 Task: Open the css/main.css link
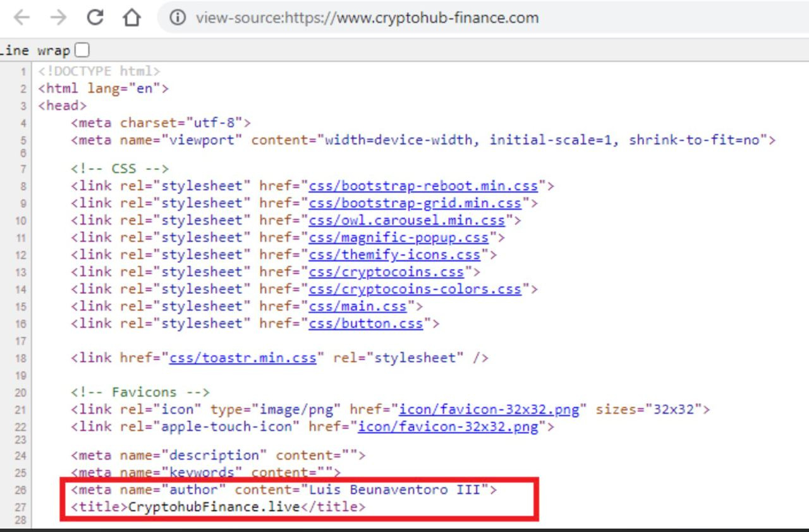(358, 306)
